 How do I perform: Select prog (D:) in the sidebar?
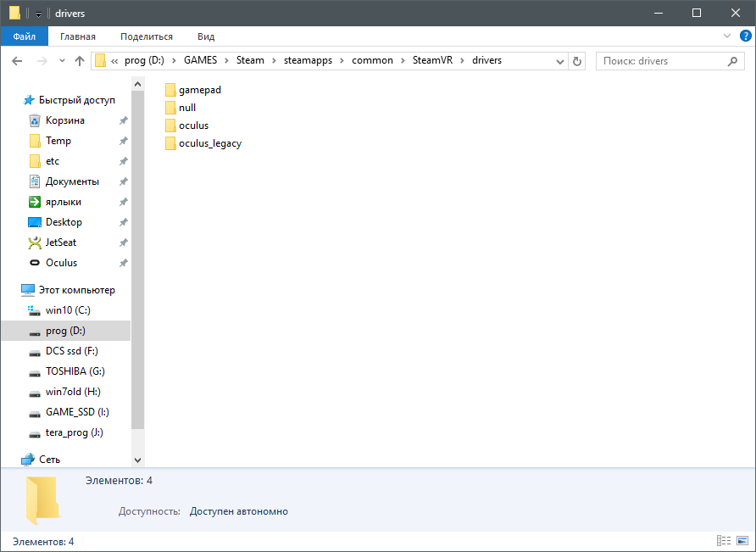click(x=65, y=331)
